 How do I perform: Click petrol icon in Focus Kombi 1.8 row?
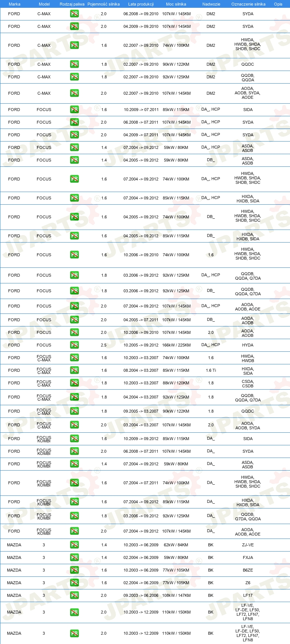pos(74,516)
